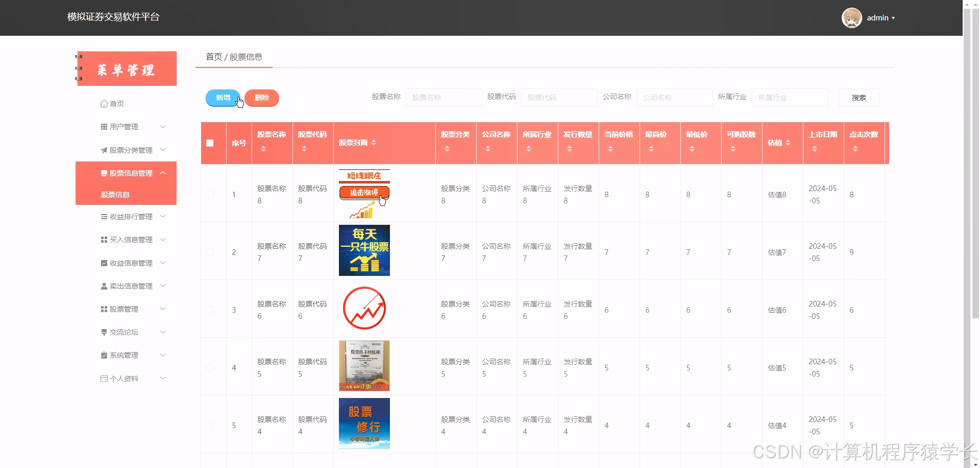Viewport: 980px width, 468px height.
Task: Click the 搜索 button to search stocks
Action: (859, 97)
